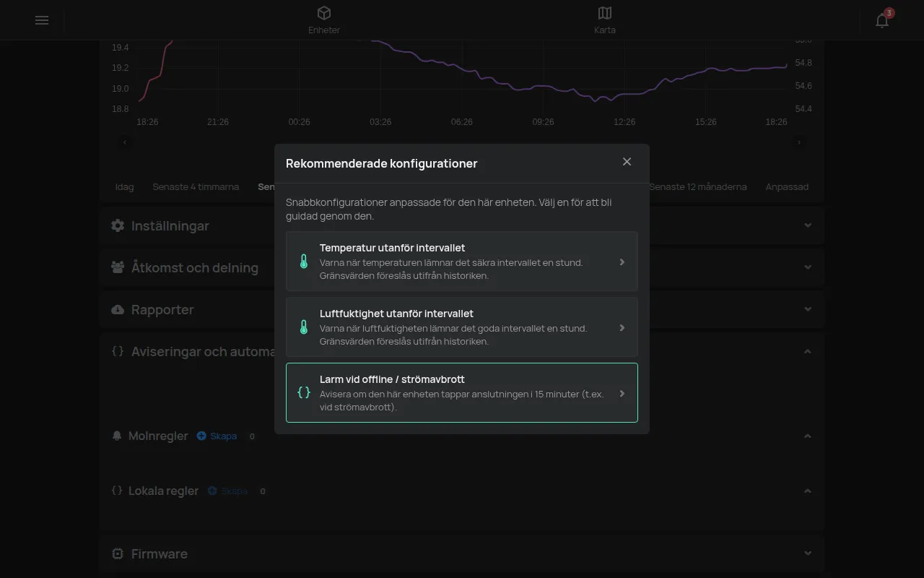Viewport: 924px width, 578px height.
Task: Click the chip icon beside Firmware
Action: tap(118, 553)
